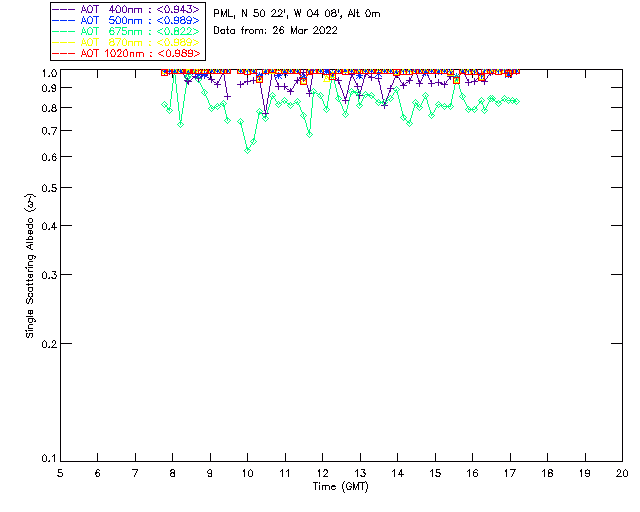Screen dimensions: 640x512
Task: Click the x-axis label 10
Action: [x=247, y=473]
